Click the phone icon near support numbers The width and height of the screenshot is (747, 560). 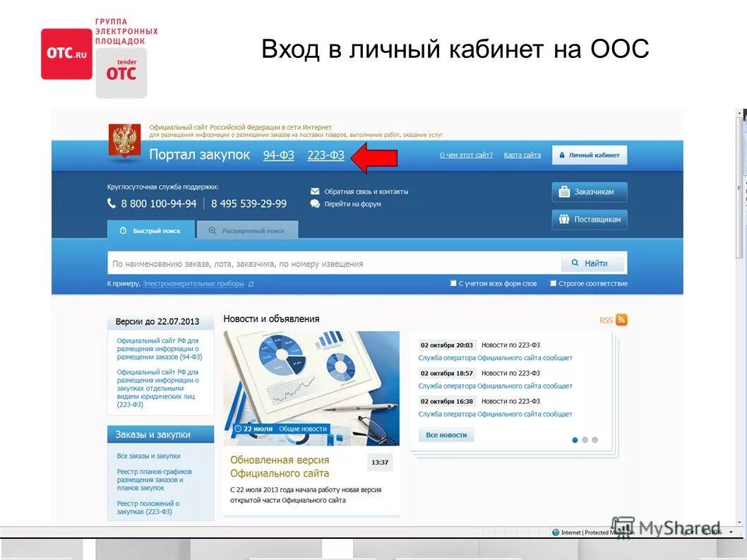(112, 203)
